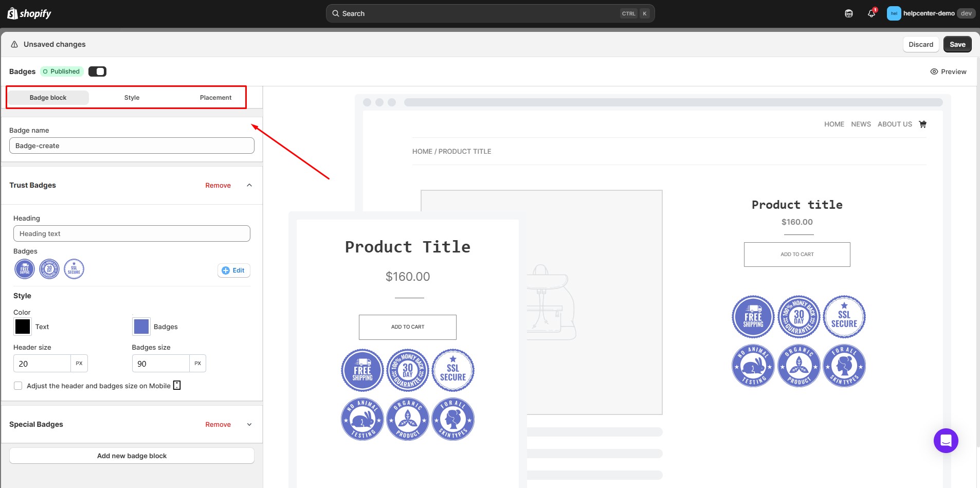Screen dimensions: 980x488
Task: Click the magnifier icon in the search bar
Action: (x=336, y=13)
